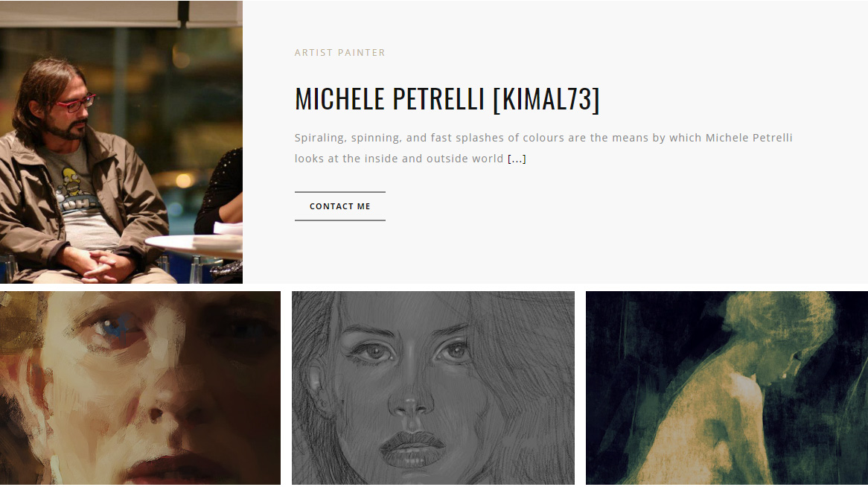Click the 'Spiraling, spinning' description first line

[x=543, y=138]
